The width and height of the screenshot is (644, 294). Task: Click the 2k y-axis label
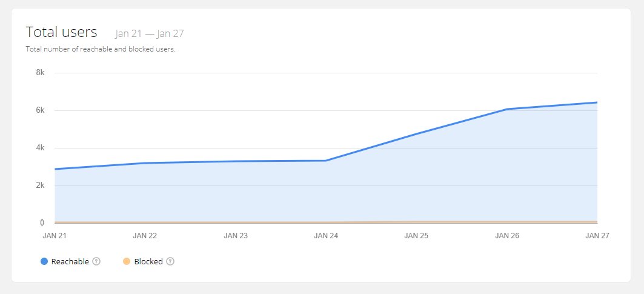41,185
